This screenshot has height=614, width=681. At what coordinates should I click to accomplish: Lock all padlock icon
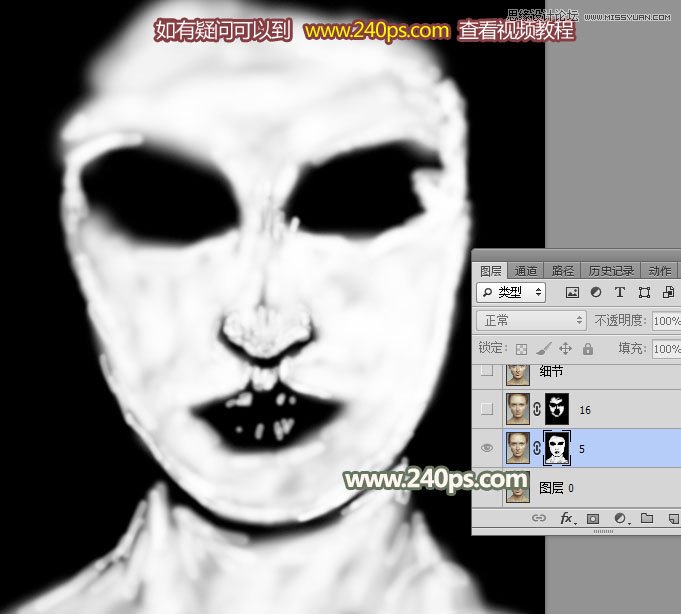pos(588,348)
